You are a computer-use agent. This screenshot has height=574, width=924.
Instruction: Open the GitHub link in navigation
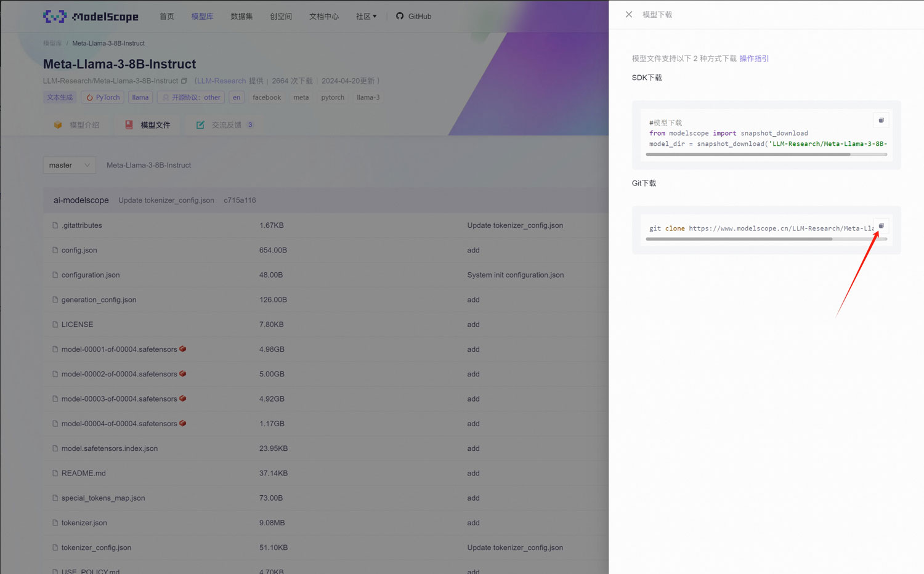pos(413,16)
